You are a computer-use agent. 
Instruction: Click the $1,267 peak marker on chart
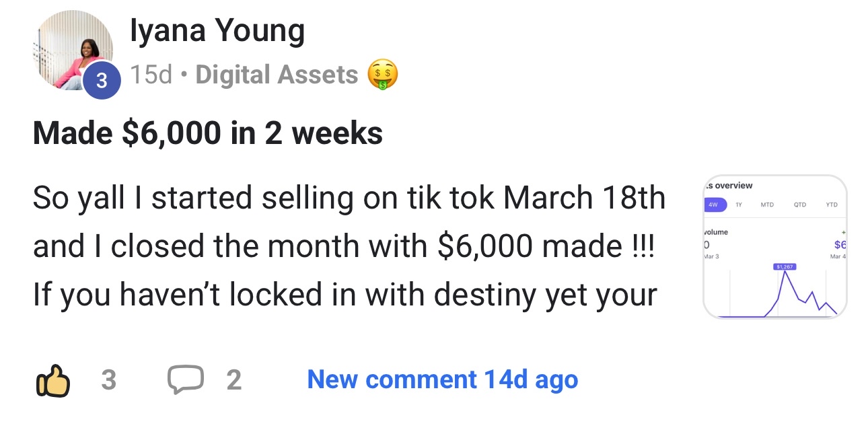785,267
